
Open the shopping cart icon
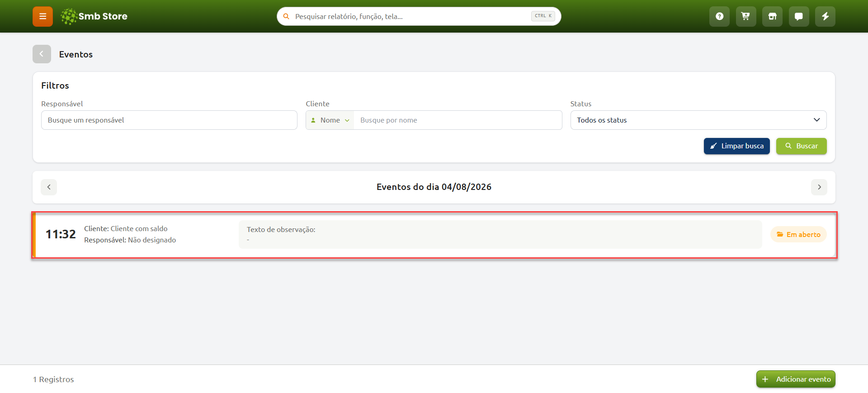point(746,16)
